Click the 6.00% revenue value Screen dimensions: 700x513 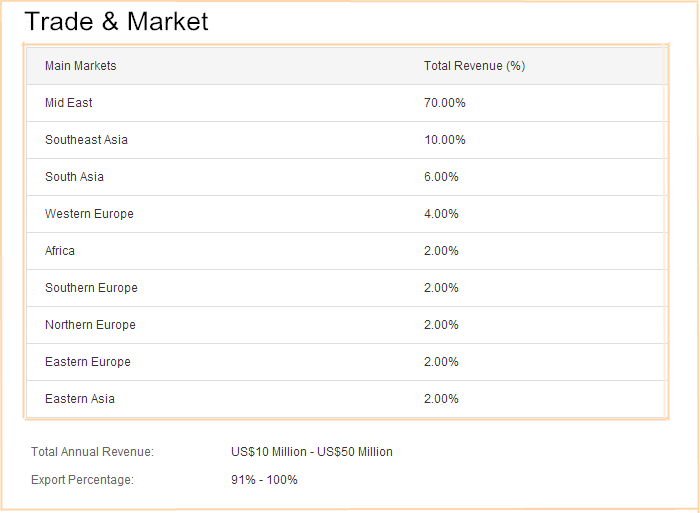pyautogui.click(x=441, y=177)
